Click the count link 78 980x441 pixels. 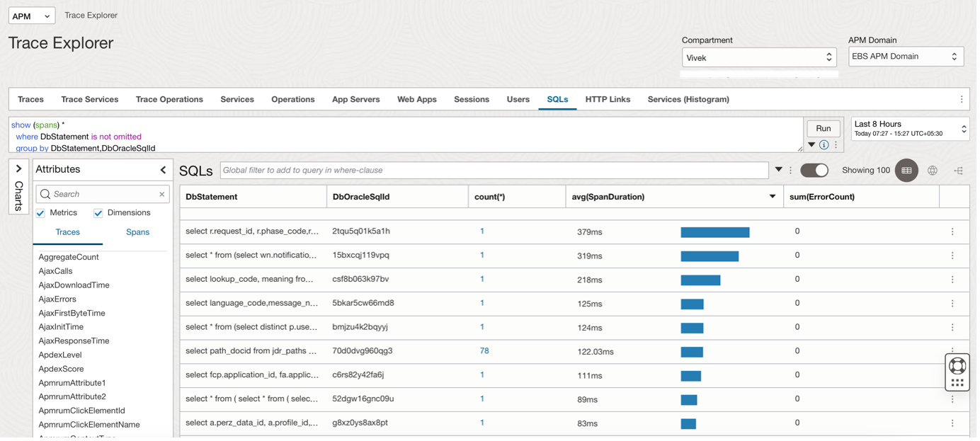(484, 351)
